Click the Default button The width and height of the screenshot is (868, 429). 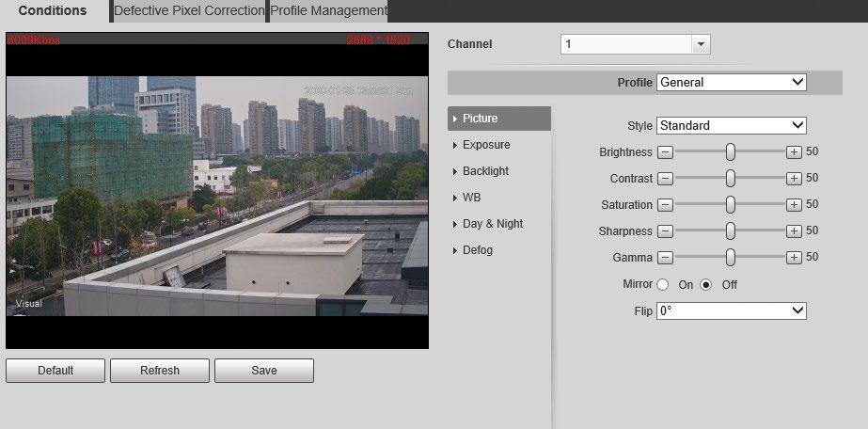point(55,371)
